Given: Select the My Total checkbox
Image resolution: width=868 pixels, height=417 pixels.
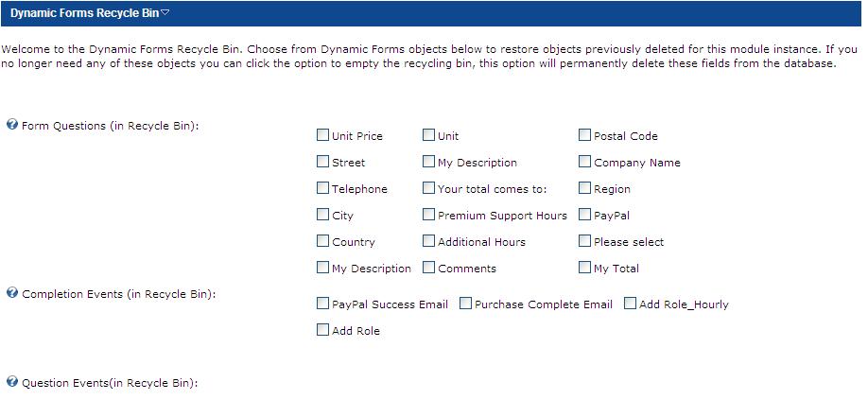Looking at the screenshot, I should [x=584, y=268].
